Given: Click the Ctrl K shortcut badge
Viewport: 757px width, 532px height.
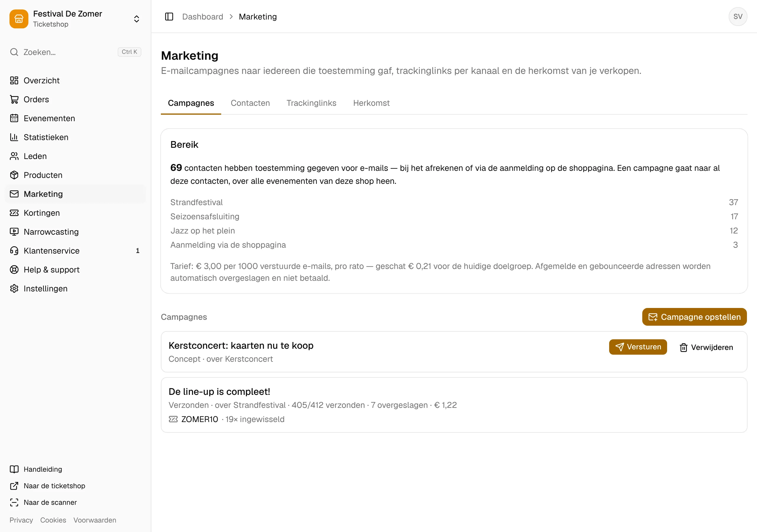Looking at the screenshot, I should point(129,52).
